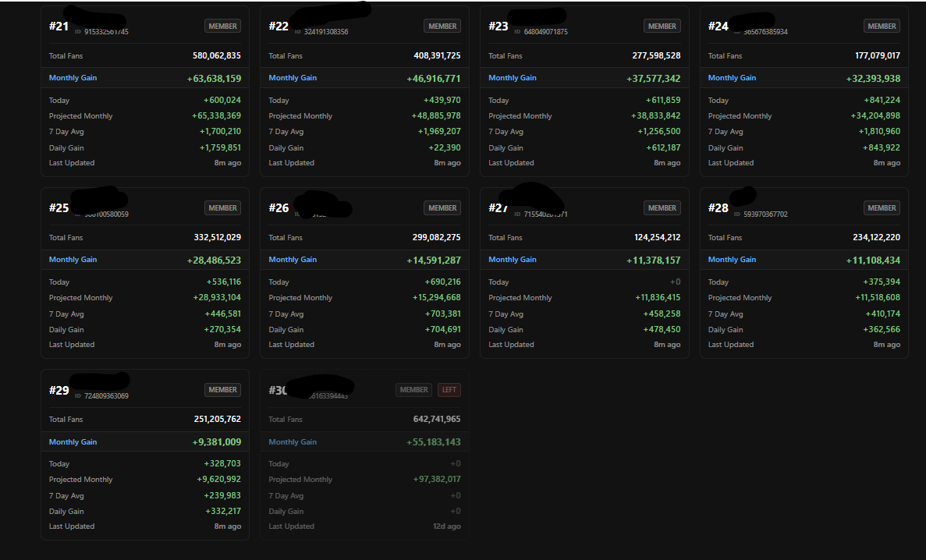Click daily gain value +704,691

443,330
